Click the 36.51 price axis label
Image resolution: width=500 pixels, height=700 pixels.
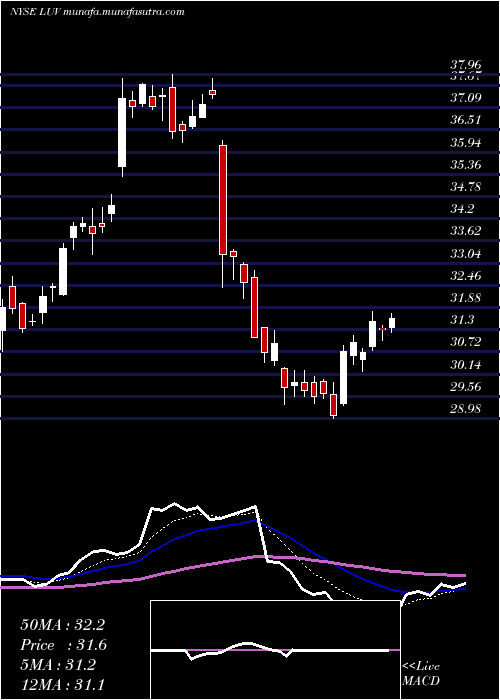click(466, 120)
